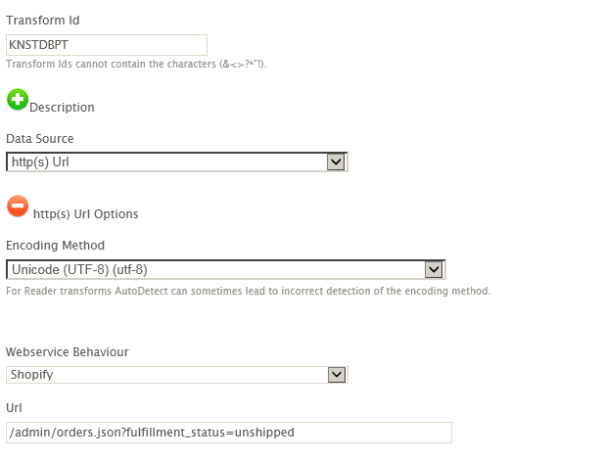Click the Data Source dropdown arrow button
The width and height of the screenshot is (602, 459).
pos(336,162)
